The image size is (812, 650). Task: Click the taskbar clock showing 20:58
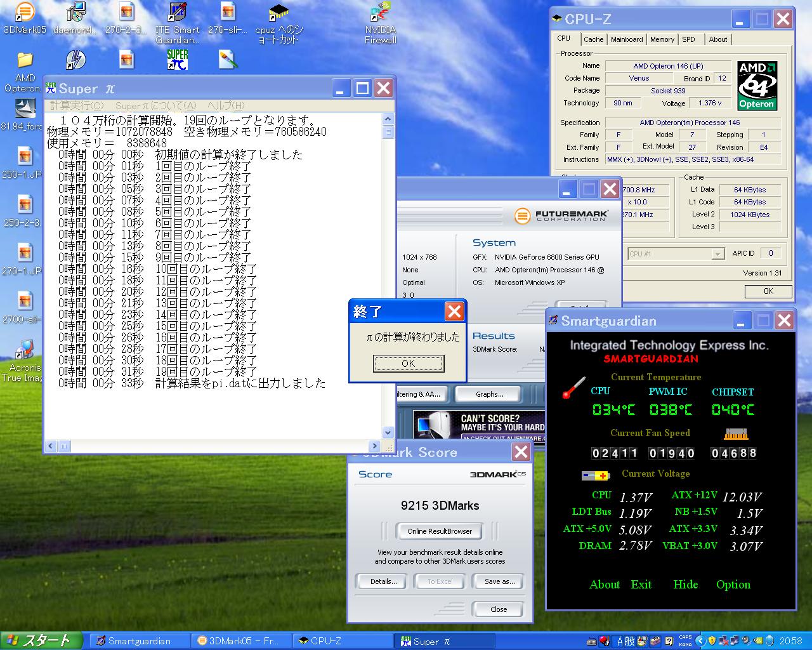(x=790, y=641)
